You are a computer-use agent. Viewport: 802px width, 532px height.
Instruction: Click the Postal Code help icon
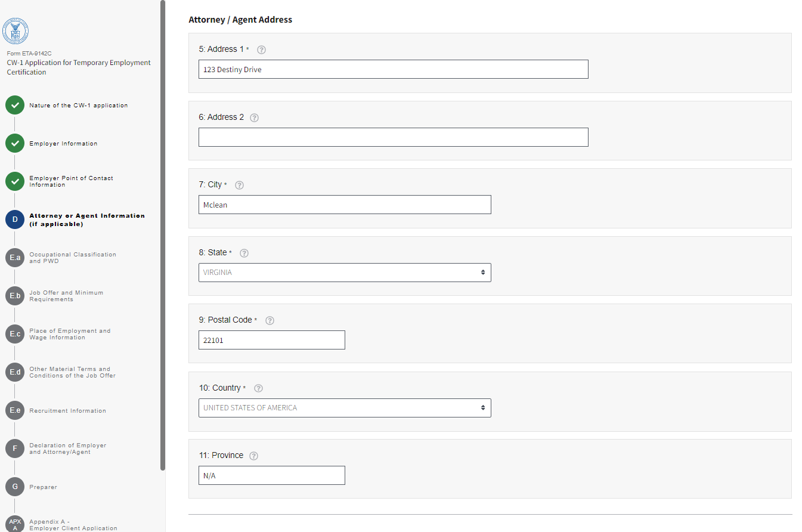click(x=270, y=320)
